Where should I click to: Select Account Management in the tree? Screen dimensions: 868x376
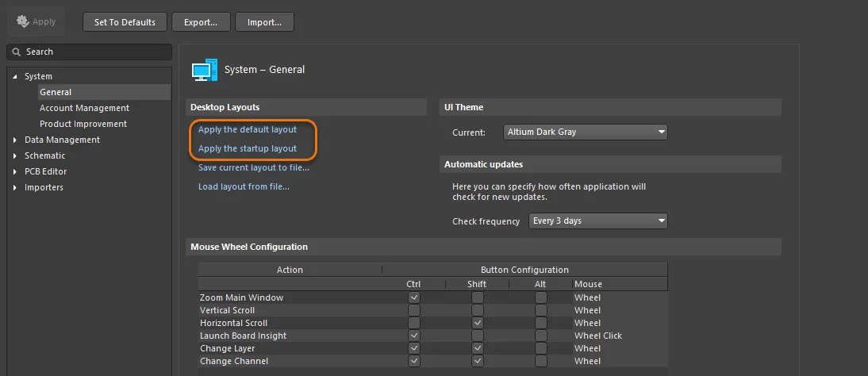(84, 108)
